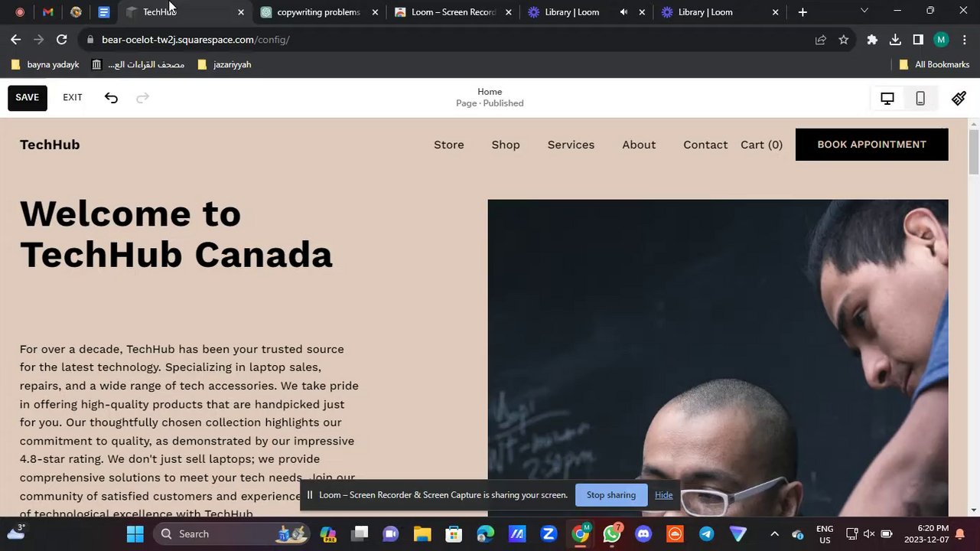This screenshot has width=980, height=551.
Task: Click the page vertical scrollbar thumb
Action: [974, 152]
